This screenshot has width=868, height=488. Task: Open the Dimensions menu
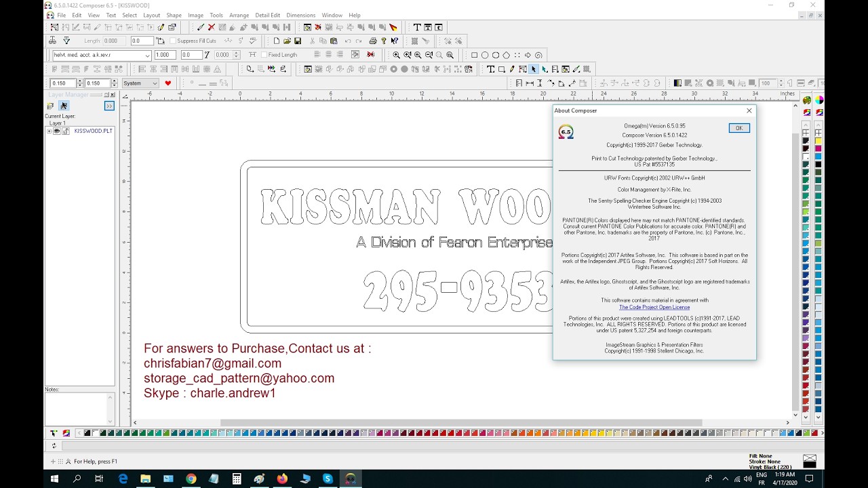click(301, 15)
